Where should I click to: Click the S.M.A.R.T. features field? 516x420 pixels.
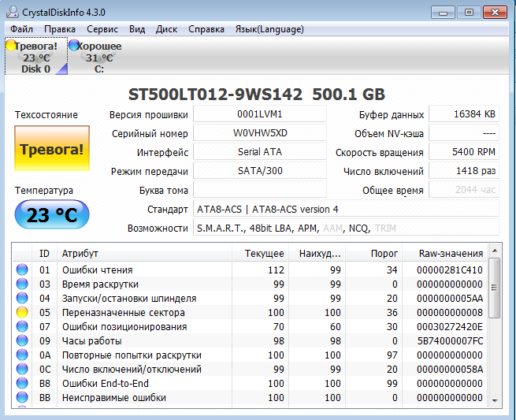(346, 228)
